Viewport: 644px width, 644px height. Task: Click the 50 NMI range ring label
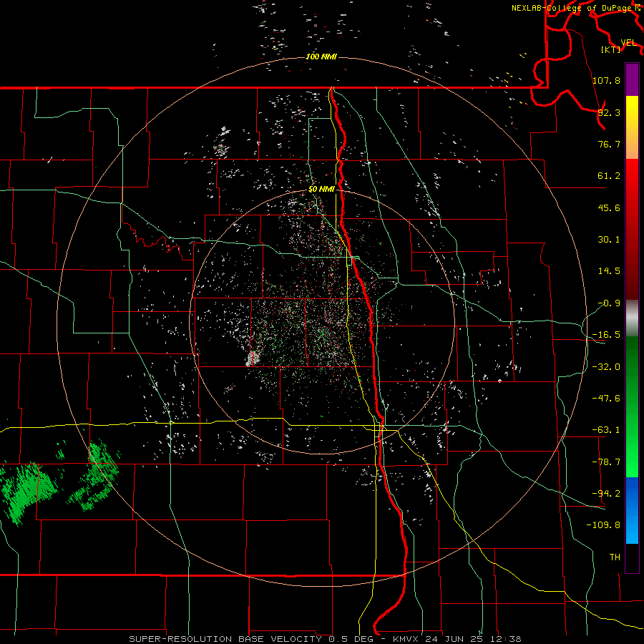[321, 189]
